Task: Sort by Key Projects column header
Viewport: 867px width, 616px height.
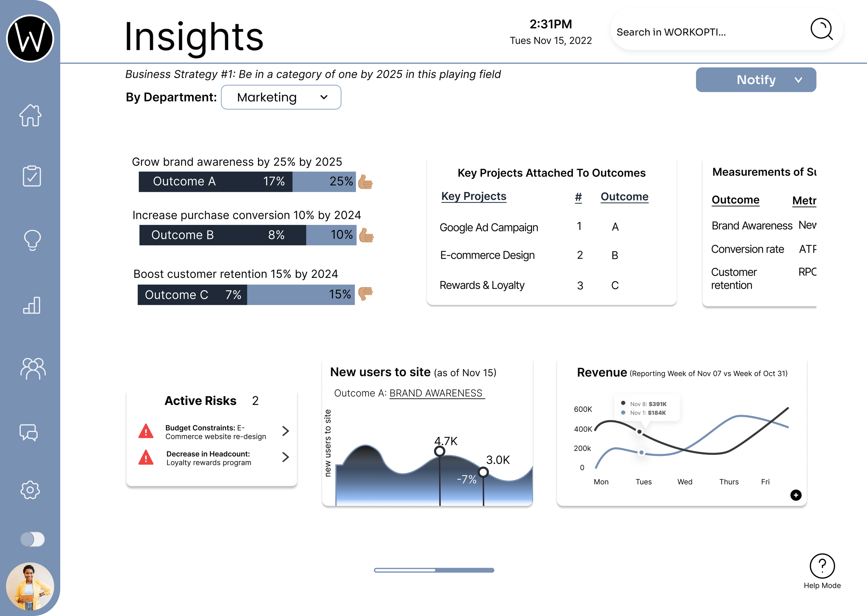Action: 473,196
